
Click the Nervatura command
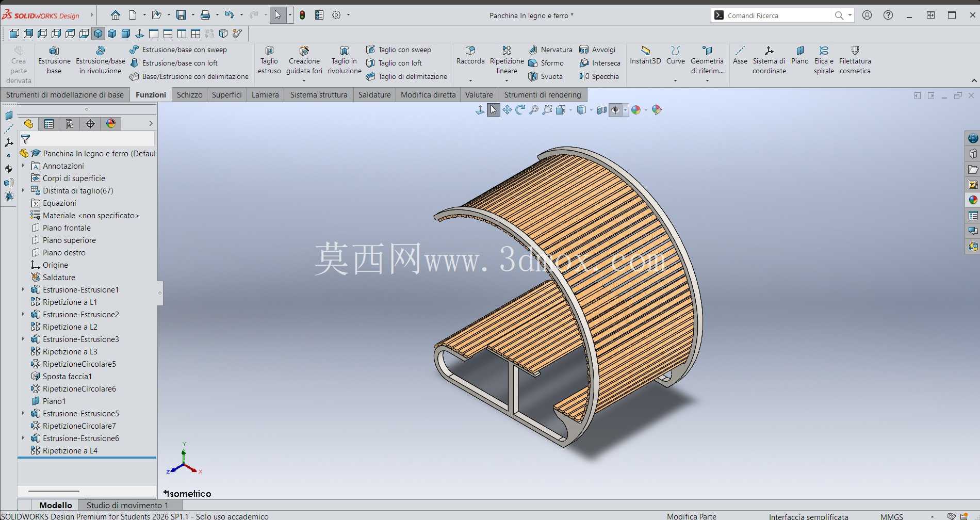pos(550,50)
